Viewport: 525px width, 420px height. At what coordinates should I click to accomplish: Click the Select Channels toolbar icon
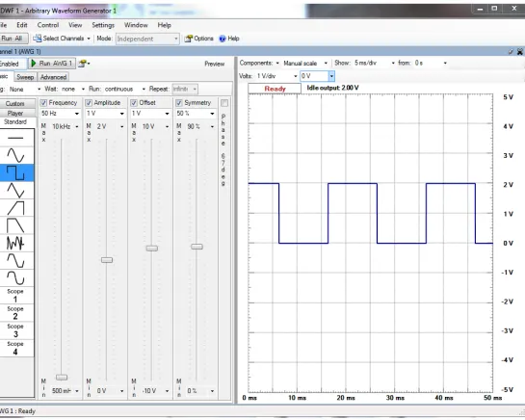[38, 39]
